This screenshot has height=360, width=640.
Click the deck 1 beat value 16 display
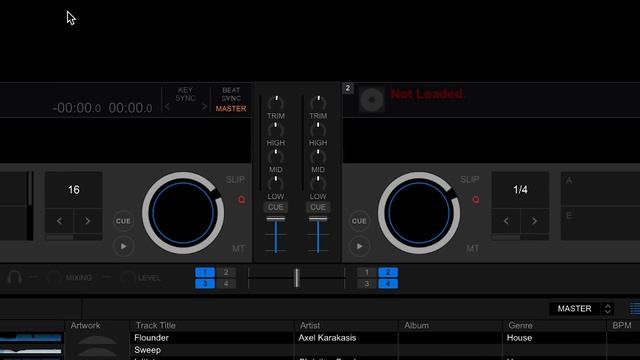(73, 190)
